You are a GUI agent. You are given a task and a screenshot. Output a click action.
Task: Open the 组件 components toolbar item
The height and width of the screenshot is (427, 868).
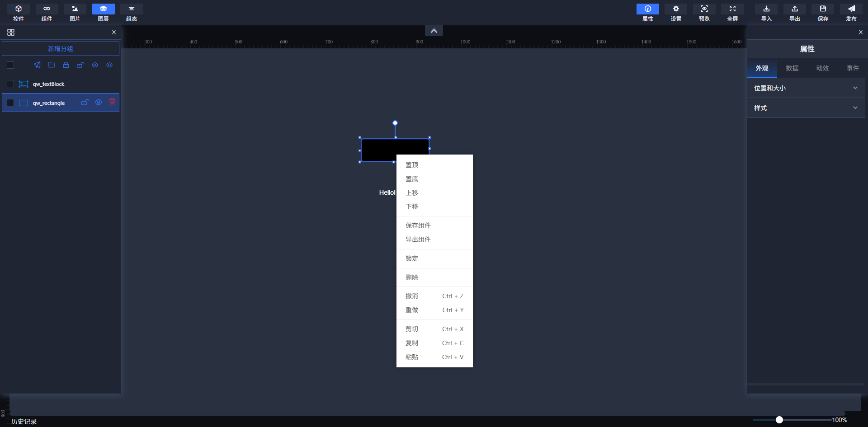click(47, 13)
